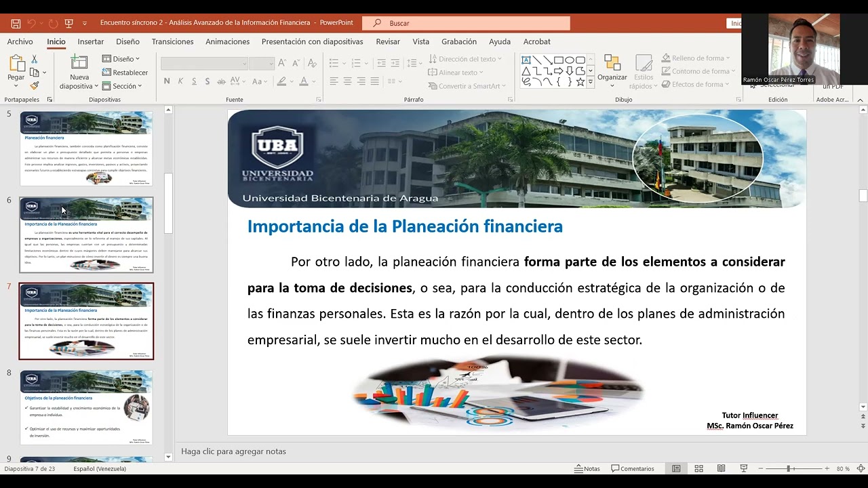Switch to Reading view icon
868x488 pixels.
coord(721,468)
